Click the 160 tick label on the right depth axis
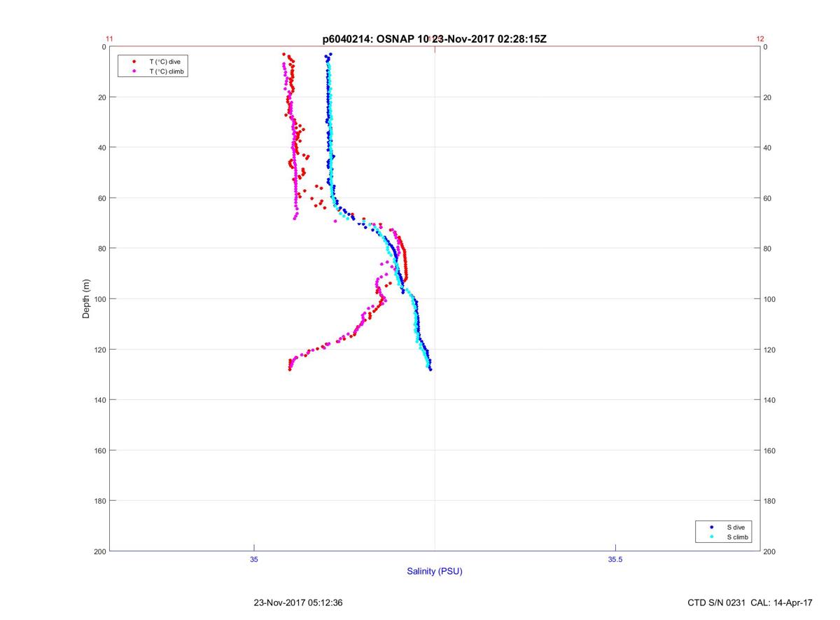 tap(770, 450)
